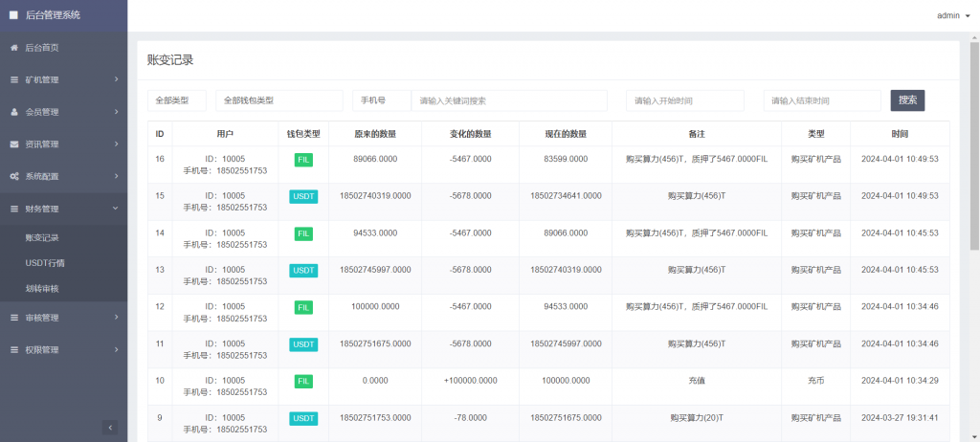Click the list icon beside 权限管理

tap(13, 350)
